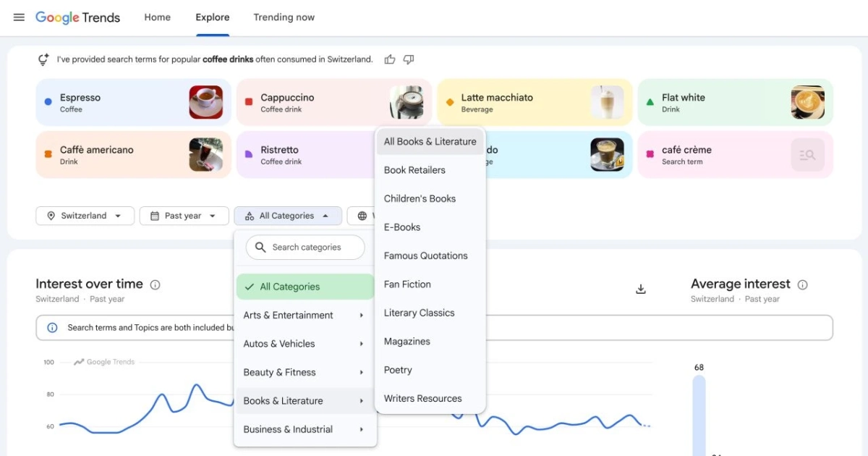This screenshot has width=868, height=456.
Task: Select the Espresso search term card
Action: (x=133, y=102)
